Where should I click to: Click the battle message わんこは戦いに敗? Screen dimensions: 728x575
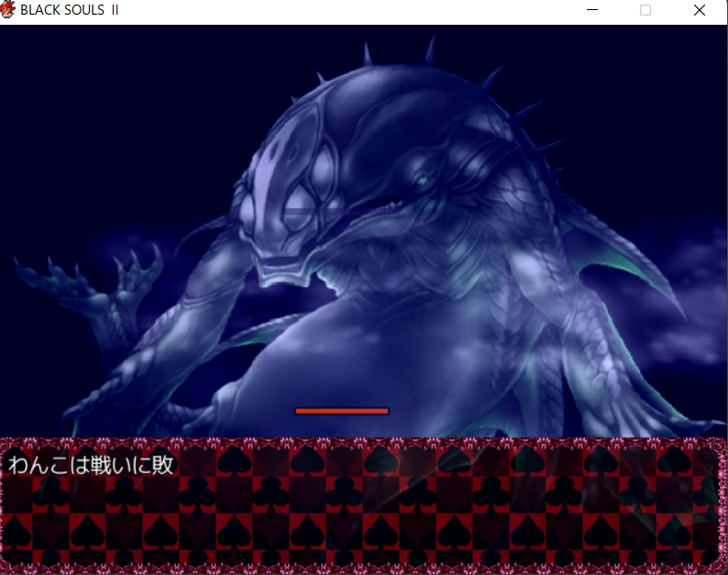tap(91, 465)
